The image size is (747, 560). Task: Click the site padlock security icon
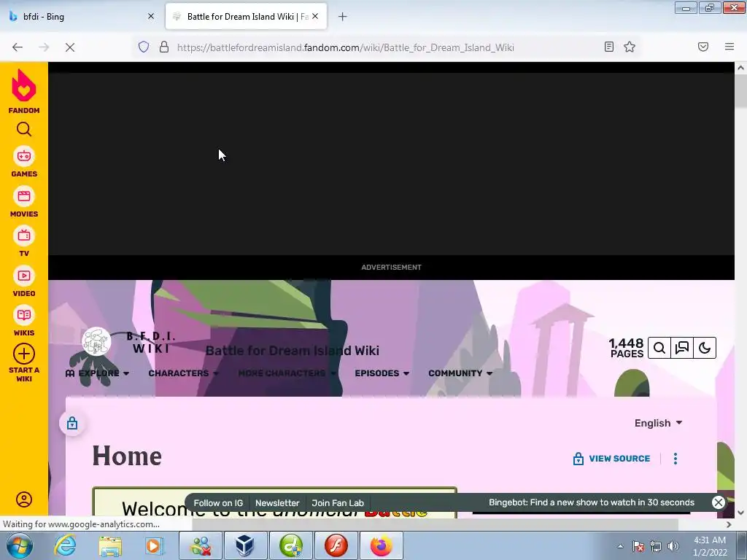tap(164, 47)
